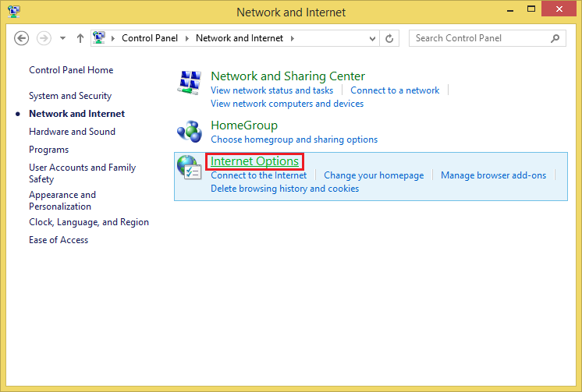The width and height of the screenshot is (582, 392).
Task: Open Network and Sharing Center heading
Action: coord(288,76)
